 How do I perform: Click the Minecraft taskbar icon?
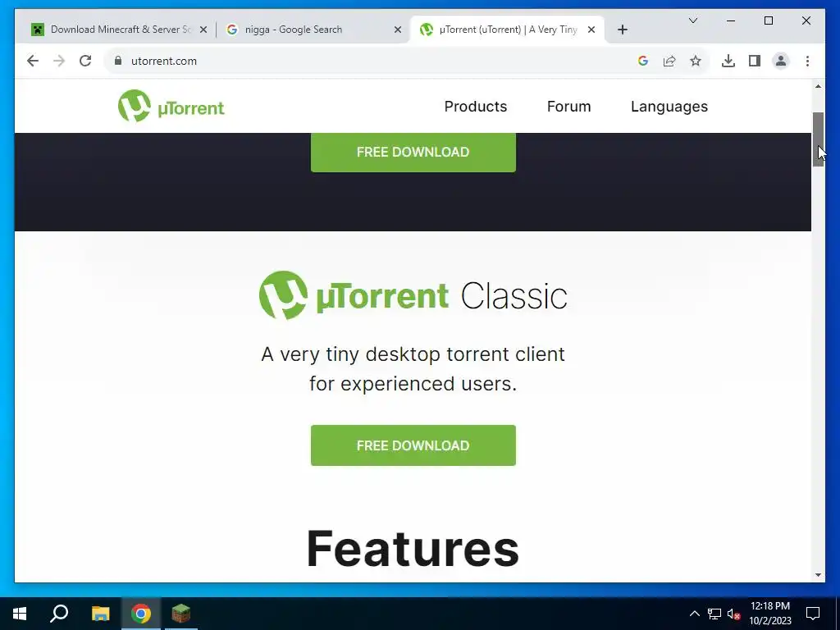(181, 614)
